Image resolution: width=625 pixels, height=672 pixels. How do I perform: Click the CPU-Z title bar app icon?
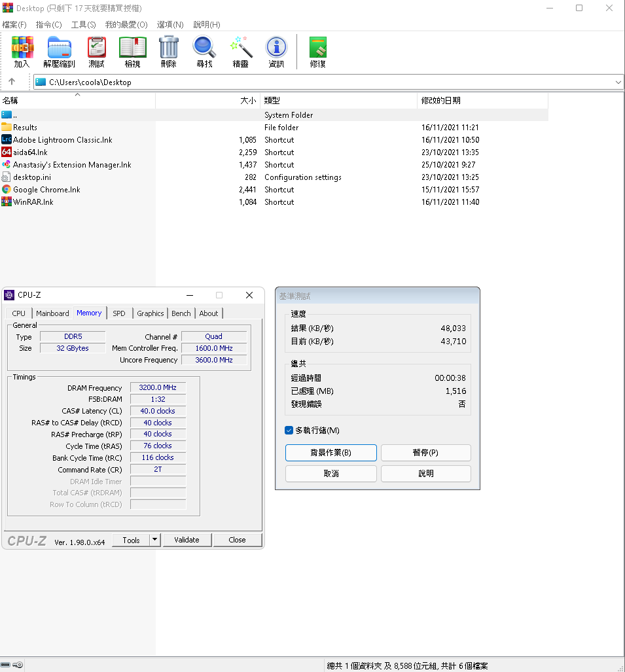coord(9,295)
